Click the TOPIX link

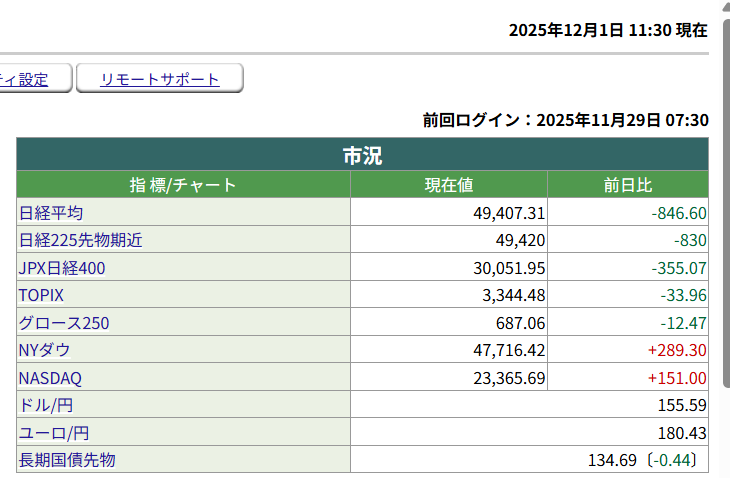[x=41, y=295]
